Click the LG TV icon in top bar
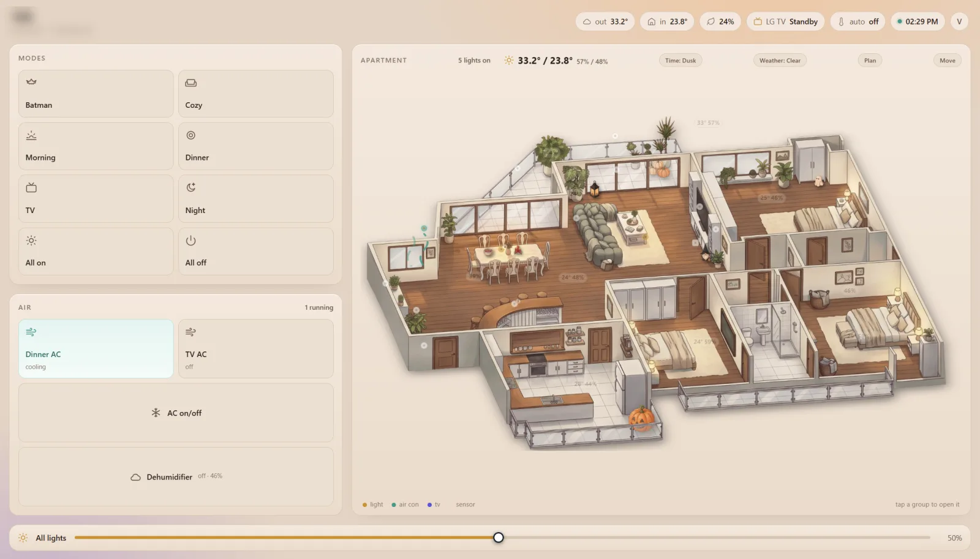 (758, 21)
